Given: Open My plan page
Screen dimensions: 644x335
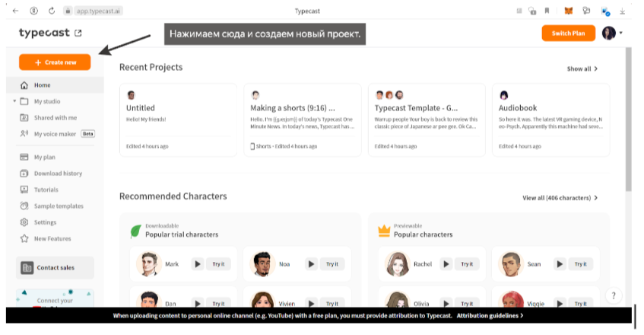Looking at the screenshot, I should click(x=44, y=157).
